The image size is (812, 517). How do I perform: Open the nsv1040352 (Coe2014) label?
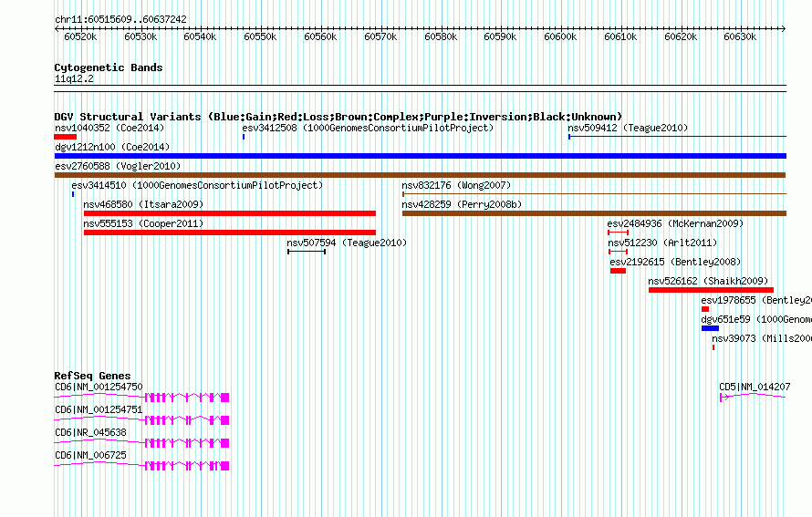click(109, 128)
